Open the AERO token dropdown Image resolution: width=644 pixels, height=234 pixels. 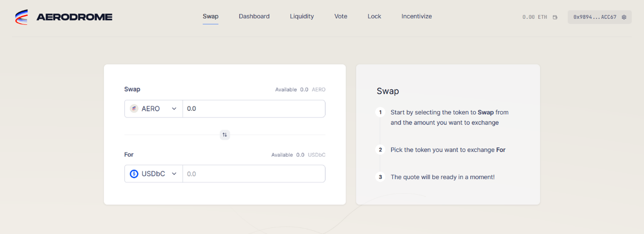(154, 109)
